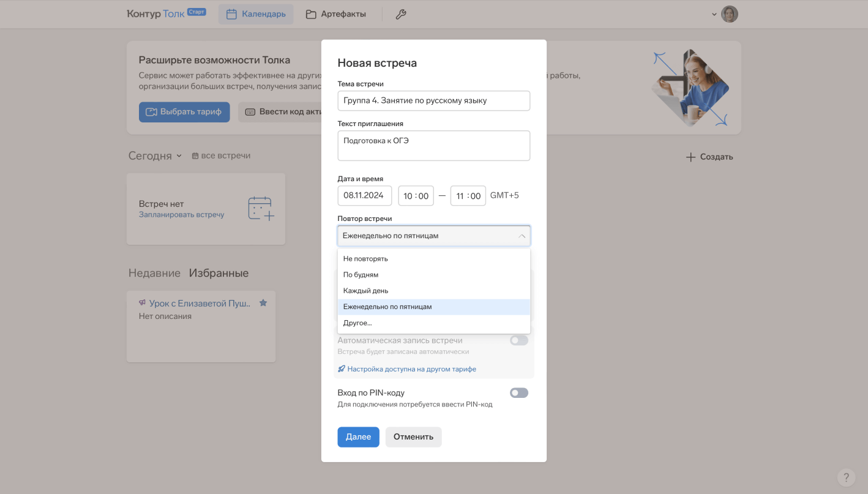Collapse the Повтор встречи dropdown
This screenshot has height=494, width=868.
pos(522,236)
